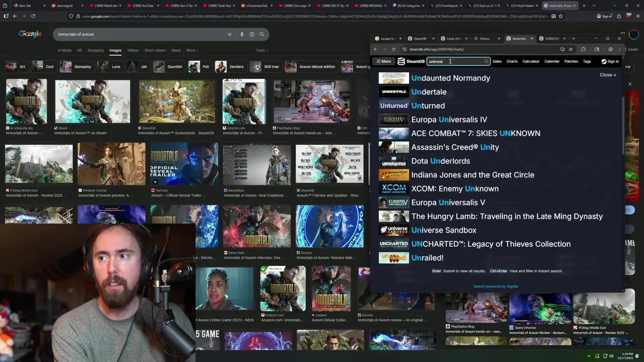Screen dimensions: 644x362
Task: Open the Calendar link on SteamDB
Action: [552, 61]
